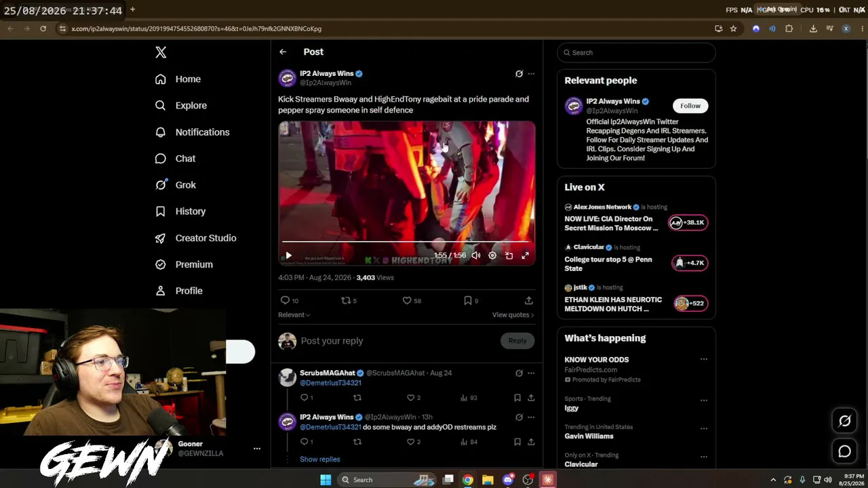This screenshot has height=488, width=868.
Task: Click the Reply submit button
Action: [x=517, y=341]
